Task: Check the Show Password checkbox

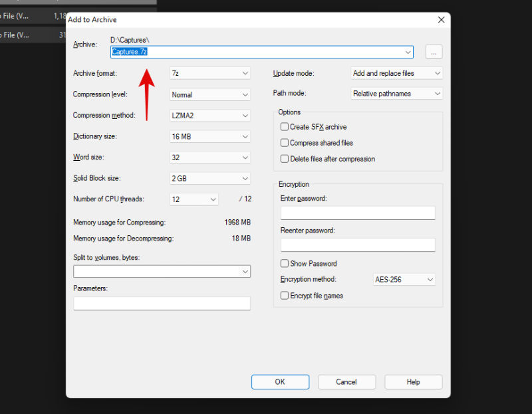Action: [285, 263]
